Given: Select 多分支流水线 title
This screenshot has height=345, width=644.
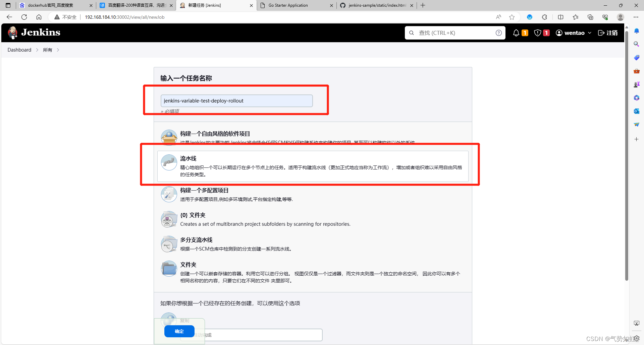Looking at the screenshot, I should 196,240.
